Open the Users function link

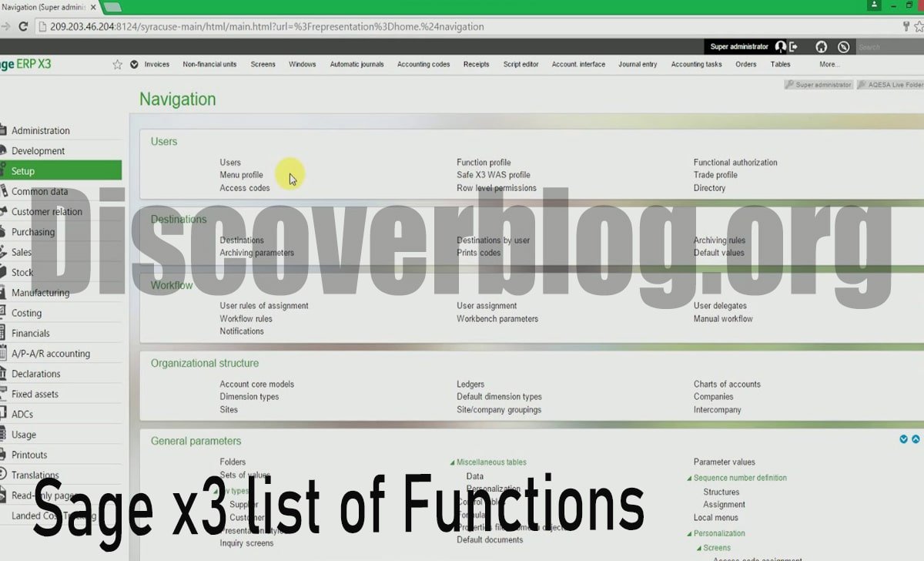pos(230,163)
